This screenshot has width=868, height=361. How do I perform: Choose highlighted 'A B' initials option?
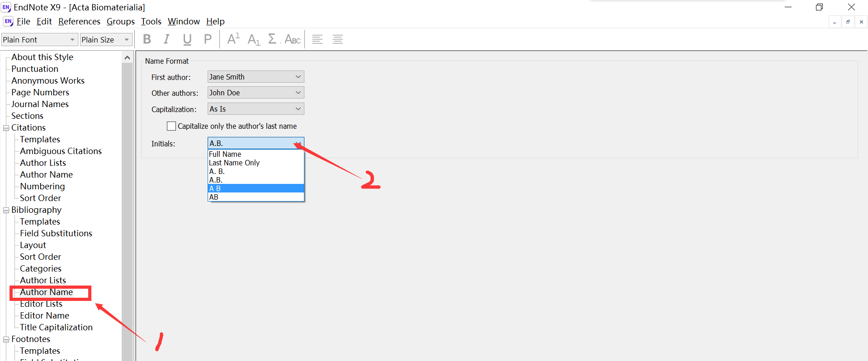tap(256, 188)
